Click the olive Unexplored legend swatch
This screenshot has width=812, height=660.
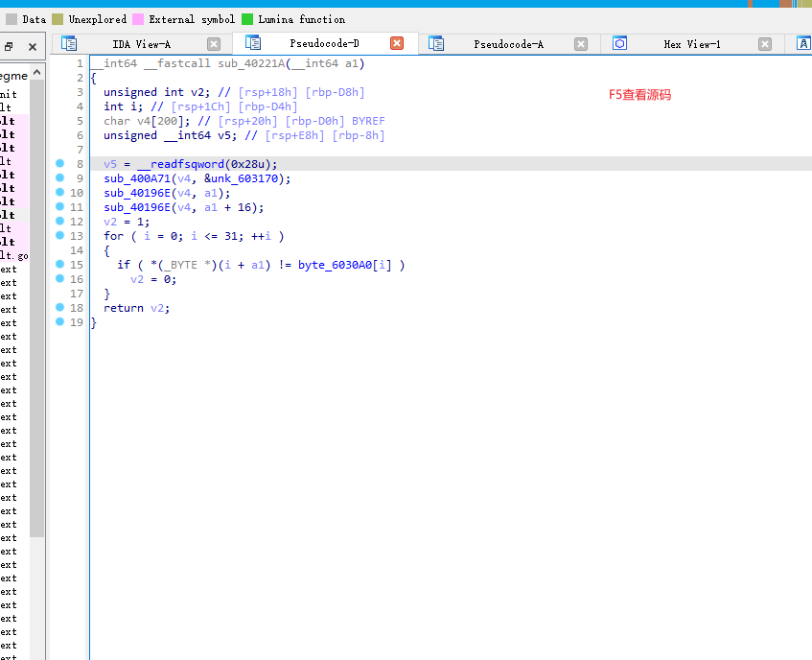[x=58, y=20]
